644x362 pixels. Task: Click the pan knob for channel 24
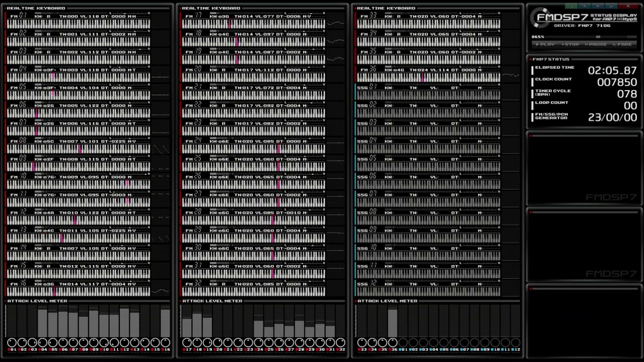click(x=259, y=342)
